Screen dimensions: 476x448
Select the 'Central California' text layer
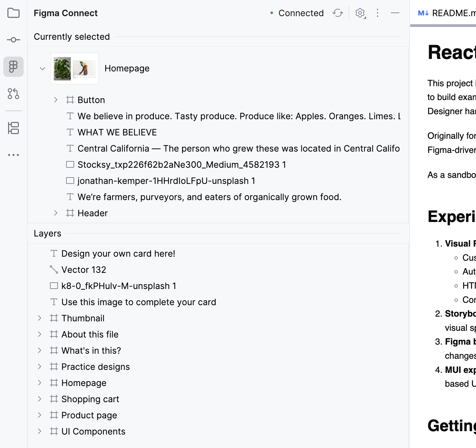tap(239, 149)
